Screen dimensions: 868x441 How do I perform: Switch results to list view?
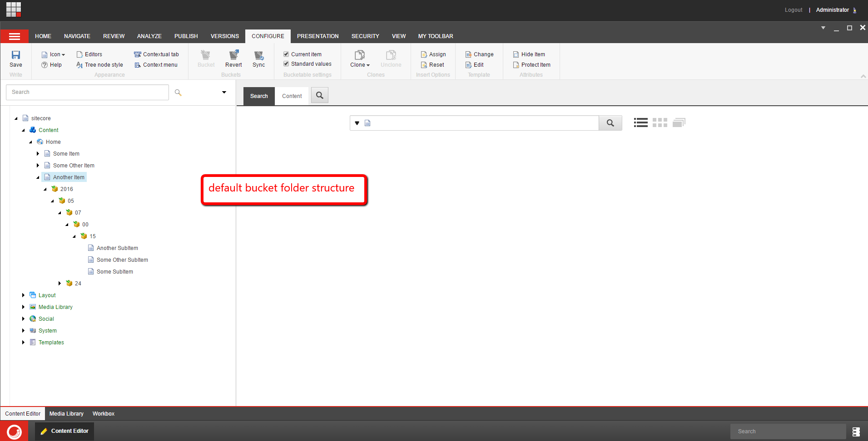(x=640, y=122)
